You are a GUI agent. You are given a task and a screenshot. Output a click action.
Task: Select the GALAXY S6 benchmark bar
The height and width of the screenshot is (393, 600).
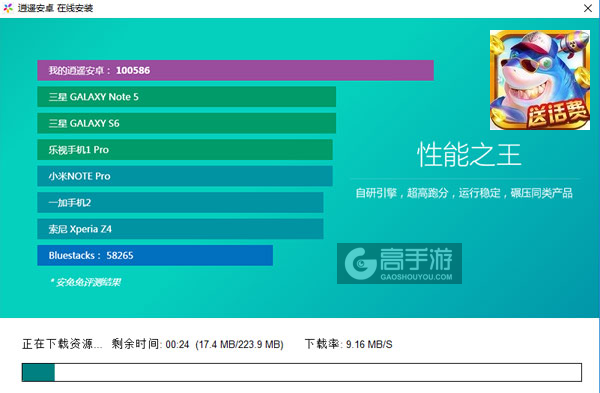(187, 123)
